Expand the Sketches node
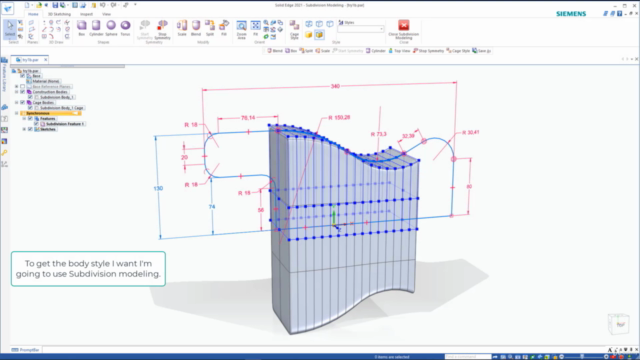Image resolution: width=640 pixels, height=360 pixels. coord(24,129)
